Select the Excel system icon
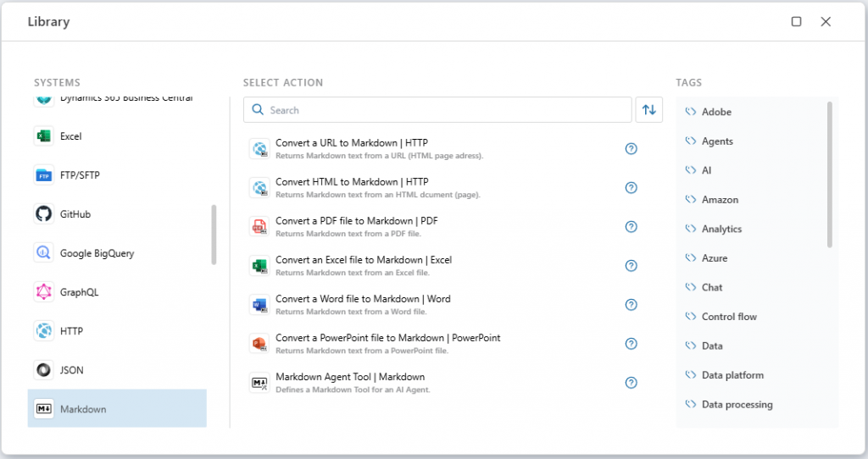 click(x=43, y=136)
